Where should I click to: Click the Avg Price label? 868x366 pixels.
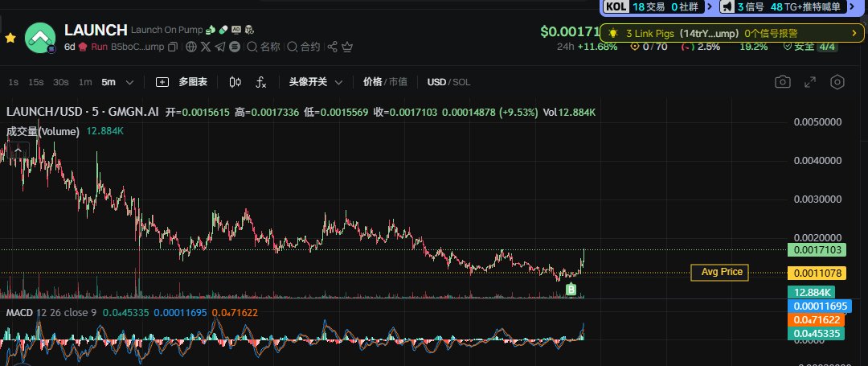719,272
